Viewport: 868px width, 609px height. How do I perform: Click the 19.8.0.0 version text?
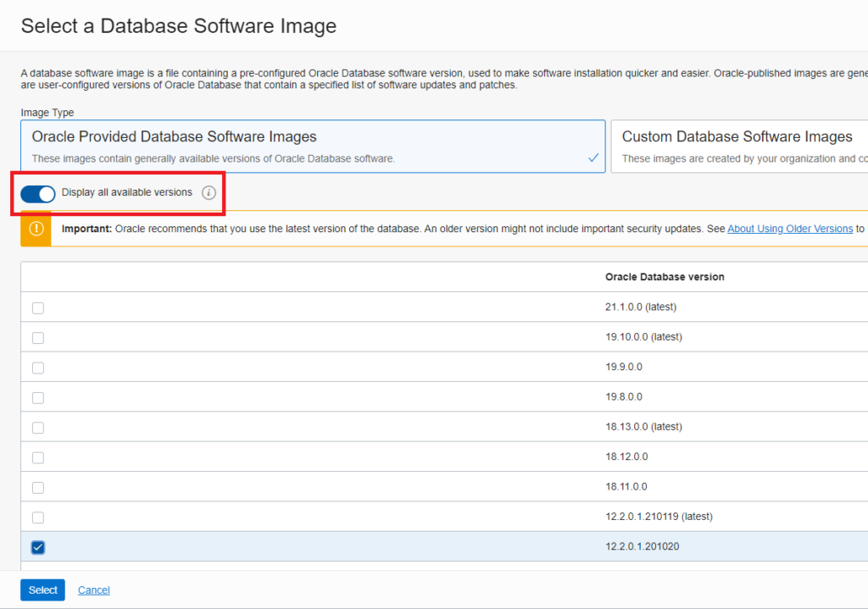[x=623, y=396]
